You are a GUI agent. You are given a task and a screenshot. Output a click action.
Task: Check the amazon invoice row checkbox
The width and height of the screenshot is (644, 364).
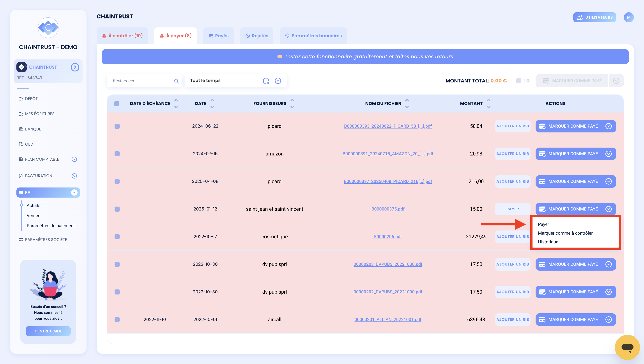[117, 154]
